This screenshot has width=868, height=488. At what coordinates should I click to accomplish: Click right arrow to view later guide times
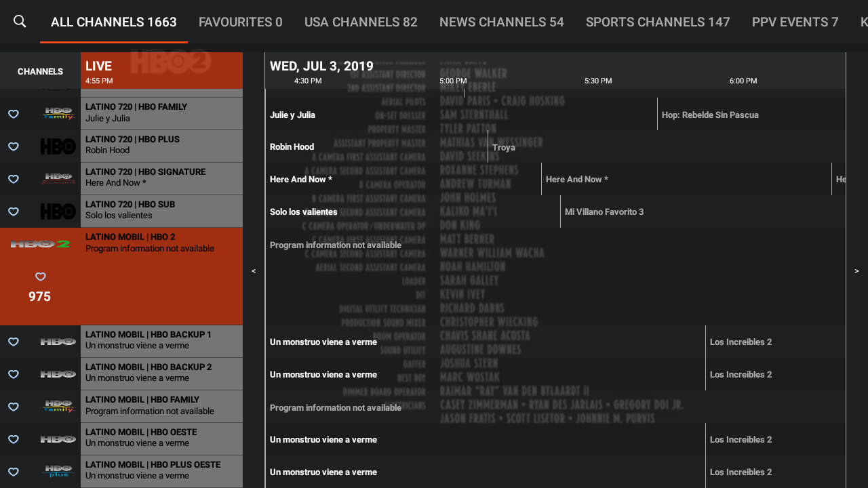[856, 270]
